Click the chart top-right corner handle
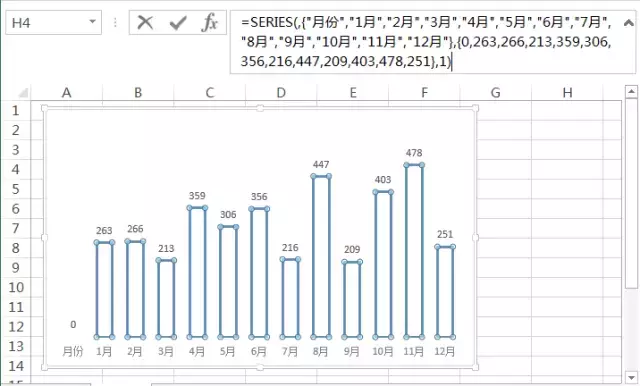 (476, 108)
